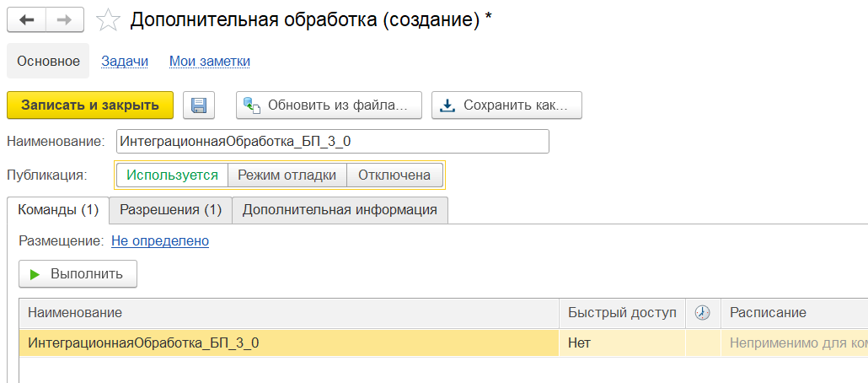Open the Задачи link
This screenshot has width=868, height=383.
pos(125,61)
